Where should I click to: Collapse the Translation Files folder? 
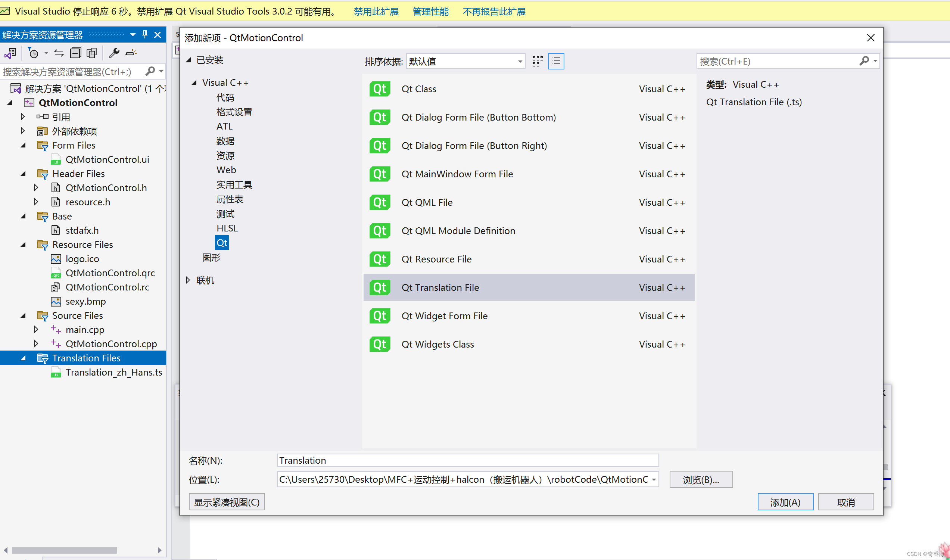coord(24,358)
